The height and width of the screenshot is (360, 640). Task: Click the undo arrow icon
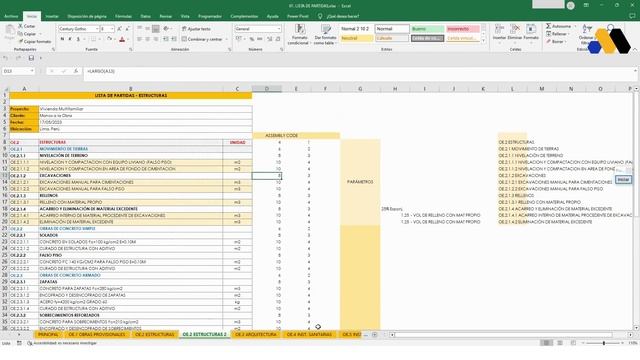[x=6, y=58]
